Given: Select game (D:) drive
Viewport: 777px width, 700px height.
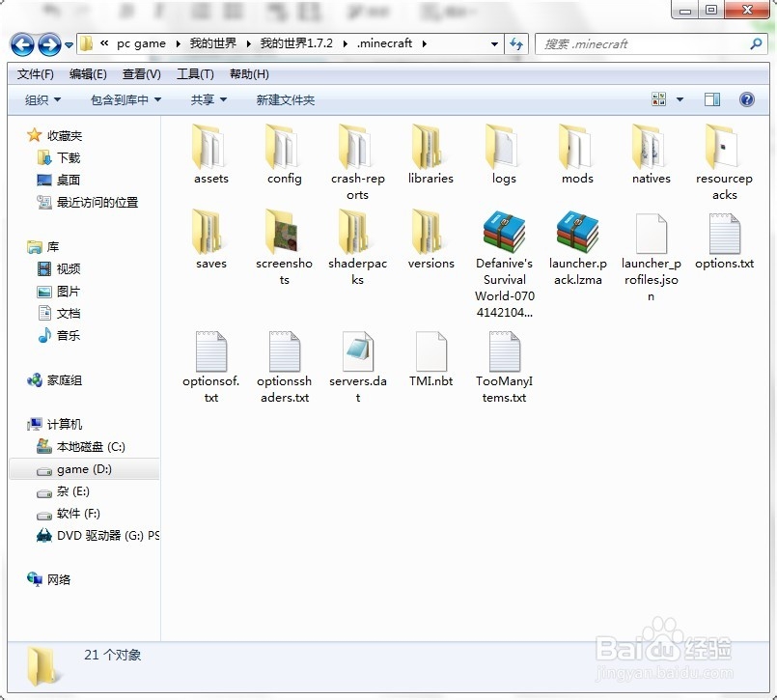Looking at the screenshot, I should (84, 469).
